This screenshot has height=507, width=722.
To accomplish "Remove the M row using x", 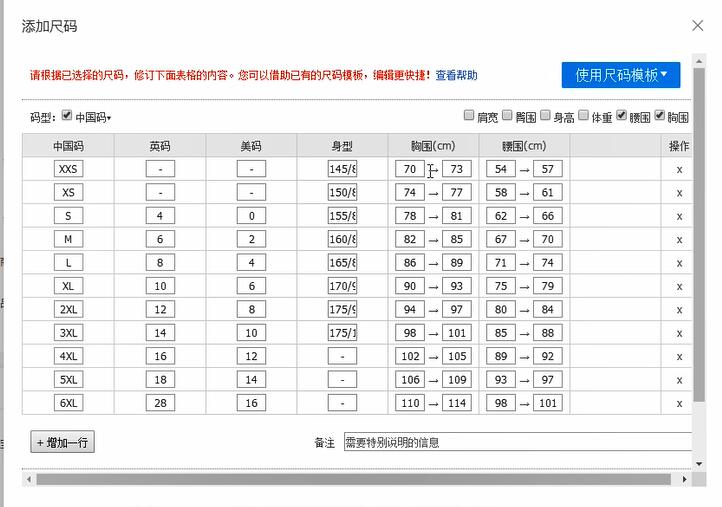I will [679, 239].
